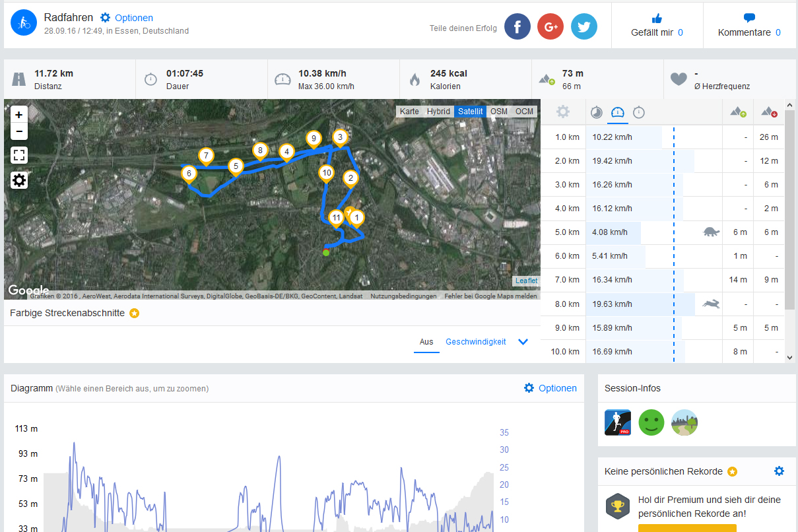Click Gefällt mir like button
Screen dimensions: 798x532
[657, 26]
